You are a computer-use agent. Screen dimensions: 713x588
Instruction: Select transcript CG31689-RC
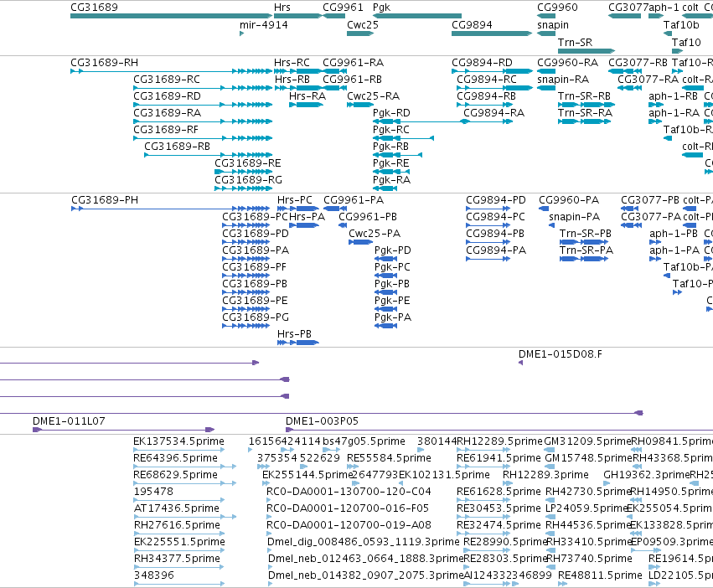click(x=203, y=88)
